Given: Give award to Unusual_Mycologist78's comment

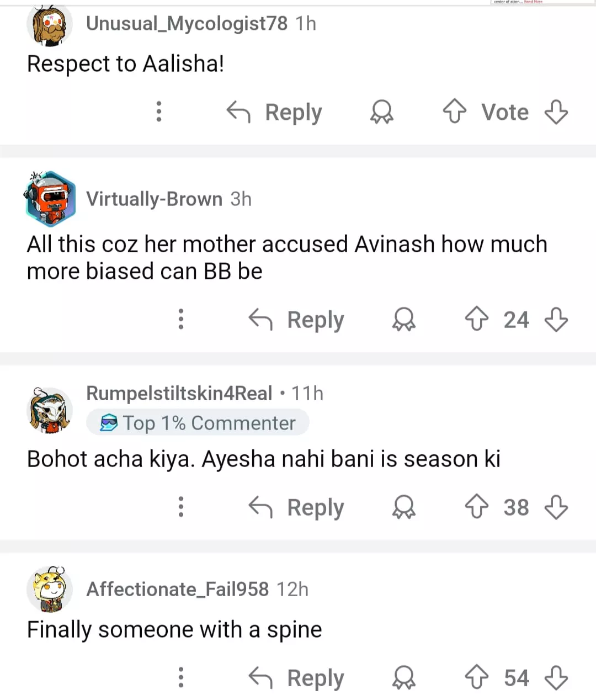Looking at the screenshot, I should [x=381, y=112].
